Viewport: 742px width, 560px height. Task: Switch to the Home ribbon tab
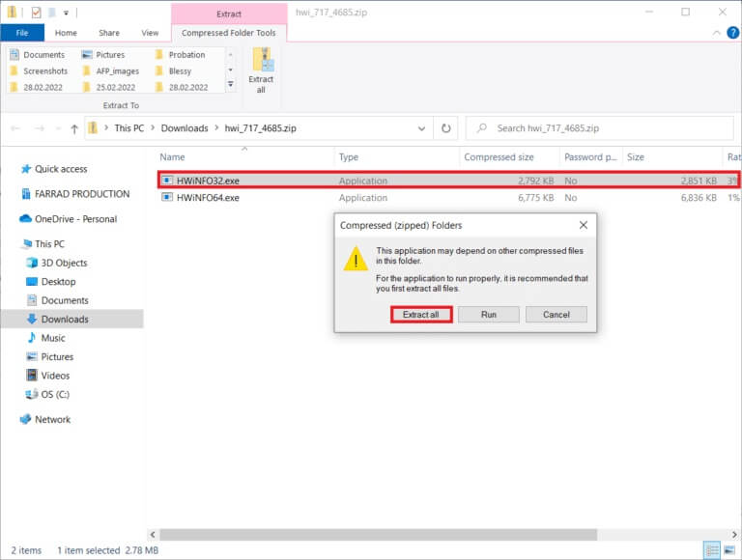point(66,33)
